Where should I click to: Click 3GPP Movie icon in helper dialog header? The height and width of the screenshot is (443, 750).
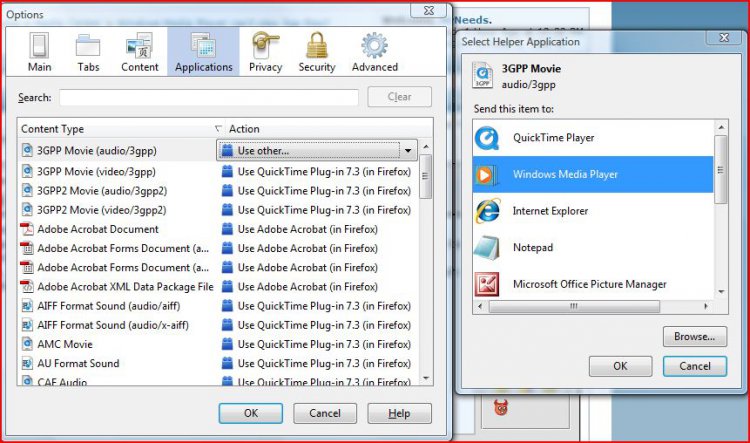[482, 76]
